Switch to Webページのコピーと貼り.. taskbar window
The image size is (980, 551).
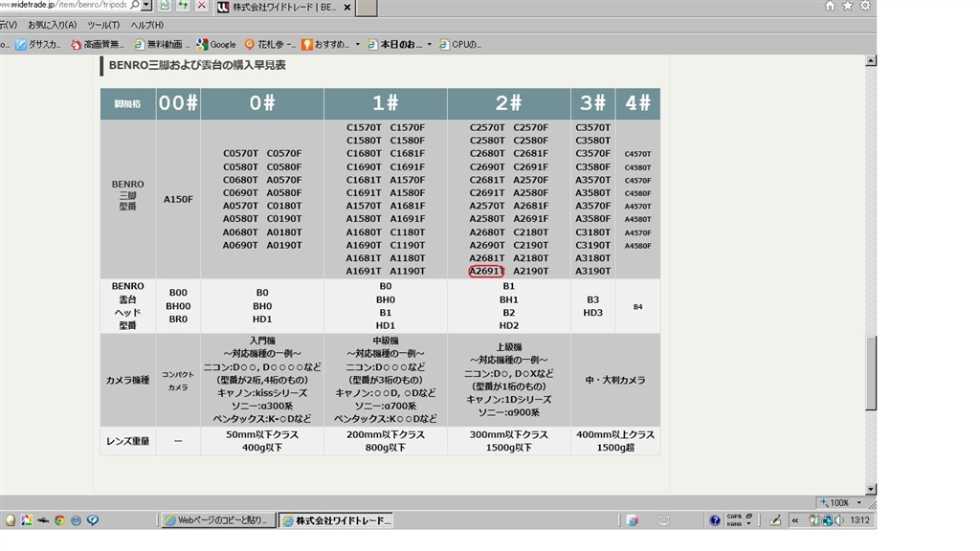(218, 519)
